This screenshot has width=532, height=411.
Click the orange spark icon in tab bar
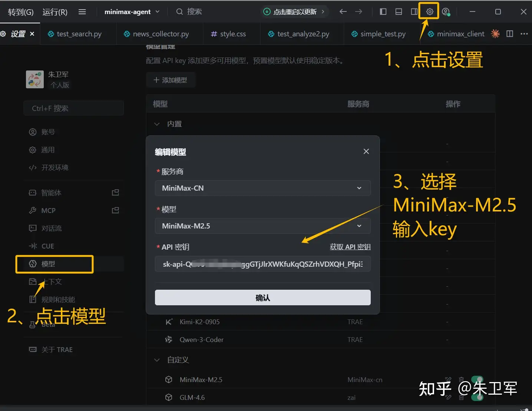[495, 34]
